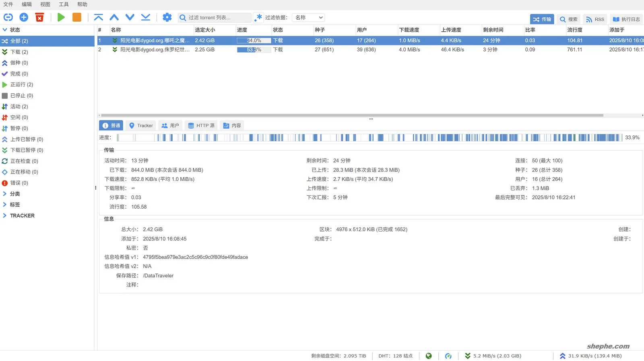Select the 下载已暂停 (0) filter

(x=47, y=150)
